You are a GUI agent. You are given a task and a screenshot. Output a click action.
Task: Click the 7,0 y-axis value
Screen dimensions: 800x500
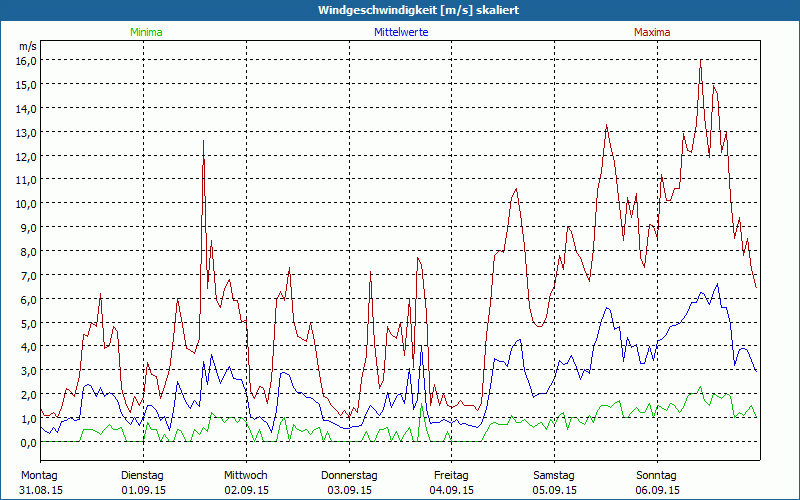[28, 276]
